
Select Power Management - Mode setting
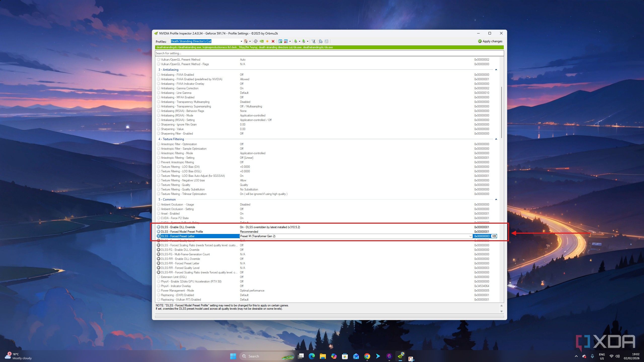point(326,291)
